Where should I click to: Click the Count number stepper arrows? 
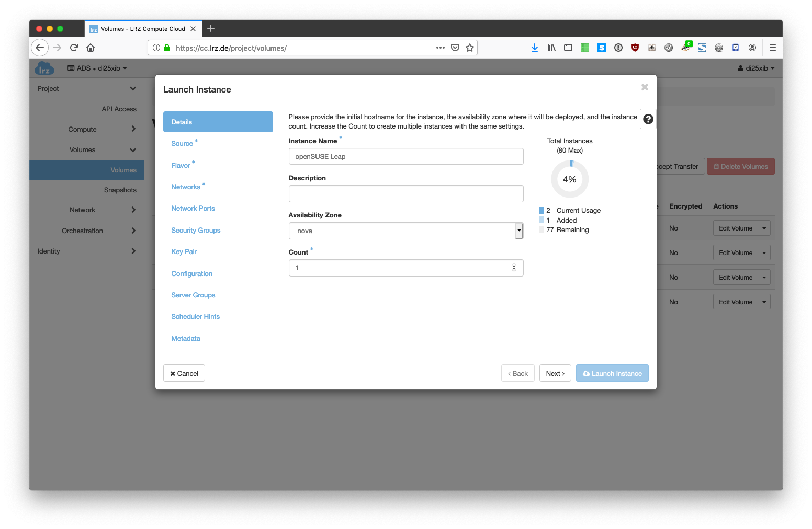514,268
